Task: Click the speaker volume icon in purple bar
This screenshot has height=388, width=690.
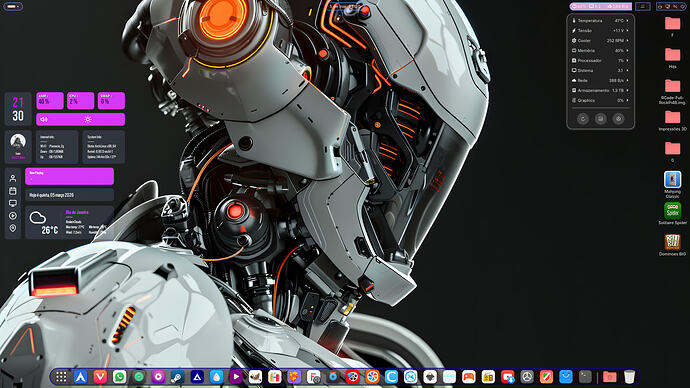Action: [x=44, y=119]
